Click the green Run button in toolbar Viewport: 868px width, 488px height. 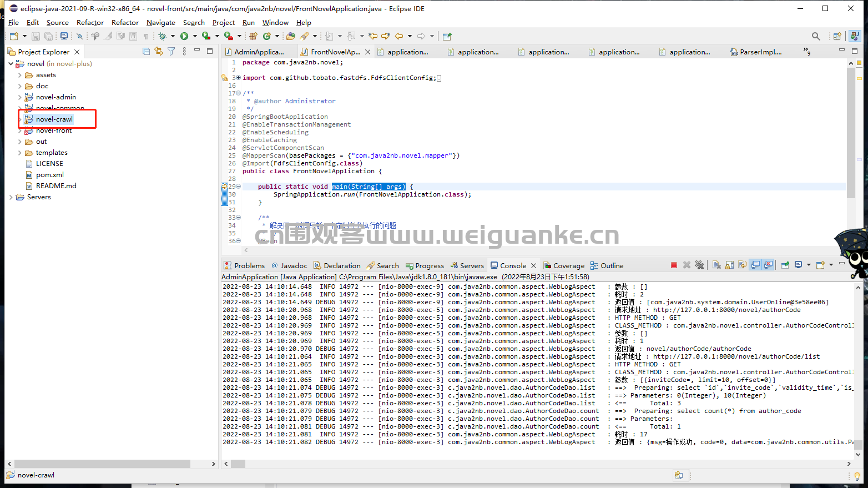tap(184, 36)
